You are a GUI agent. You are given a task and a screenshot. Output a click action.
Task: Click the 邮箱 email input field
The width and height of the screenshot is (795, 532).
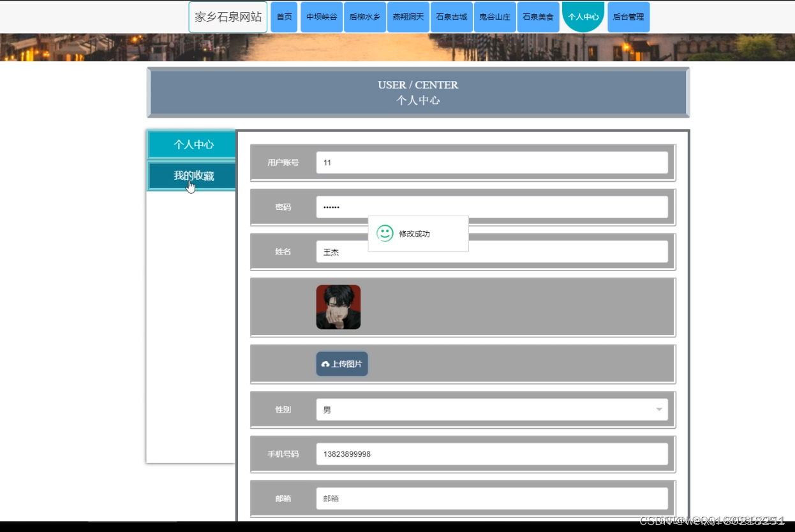click(x=491, y=498)
